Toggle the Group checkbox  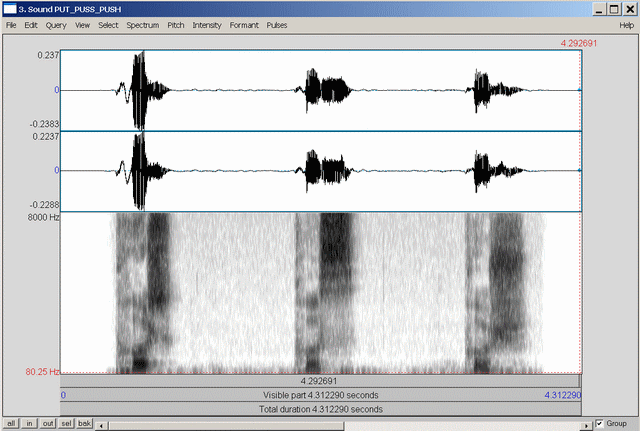(x=599, y=423)
